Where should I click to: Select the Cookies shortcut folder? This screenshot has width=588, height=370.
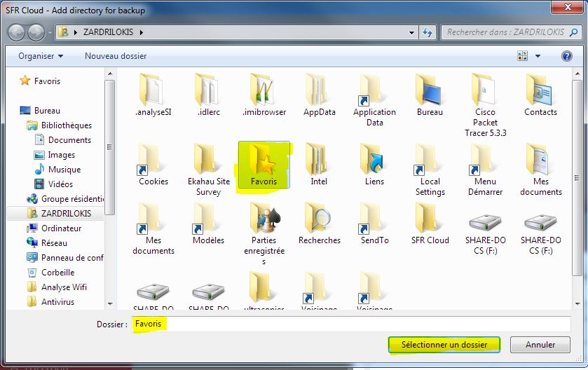153,164
